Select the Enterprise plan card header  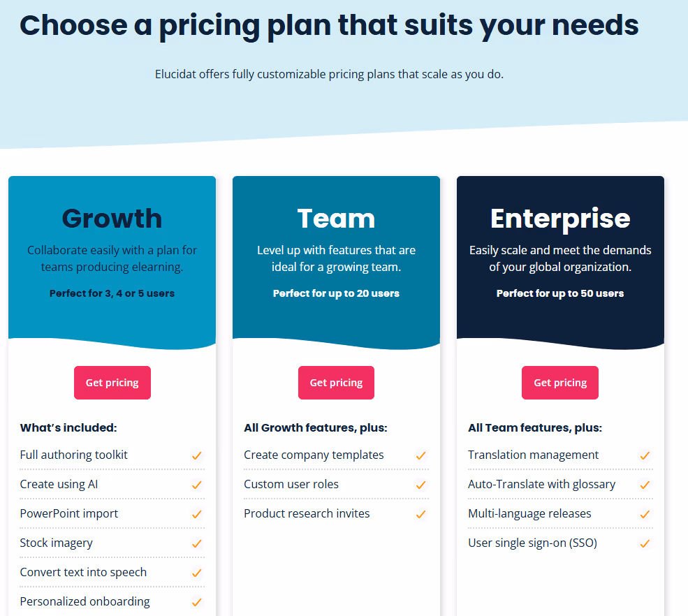[559, 219]
